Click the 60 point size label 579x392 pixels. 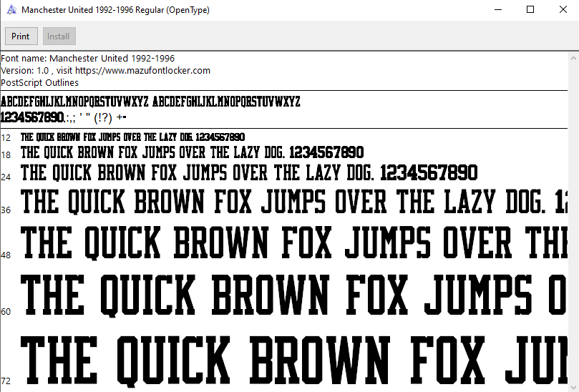pyautogui.click(x=6, y=311)
